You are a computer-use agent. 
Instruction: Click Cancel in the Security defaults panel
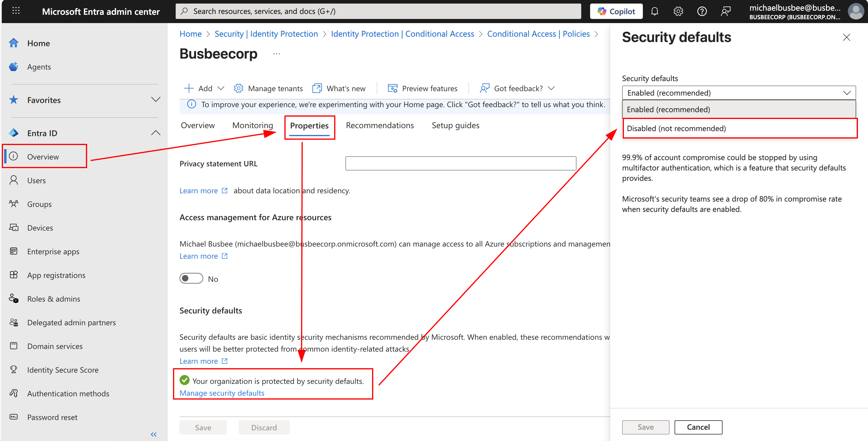pyautogui.click(x=698, y=427)
